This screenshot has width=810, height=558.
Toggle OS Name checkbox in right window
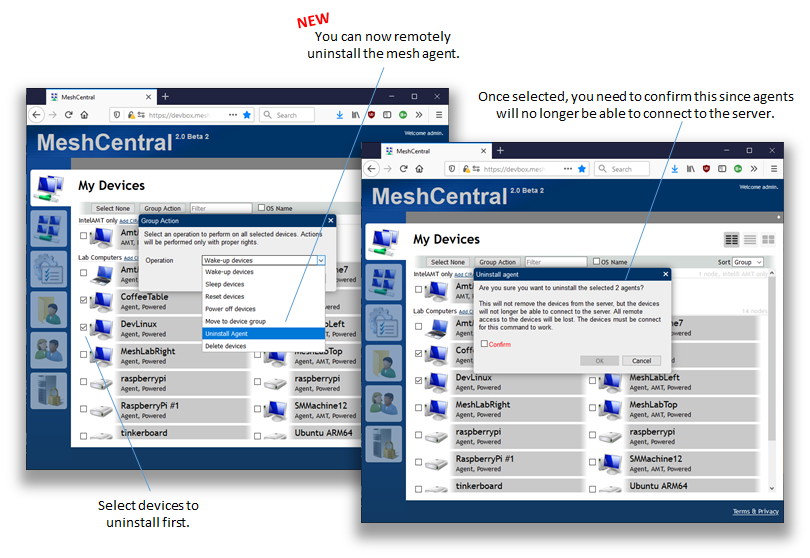(x=596, y=261)
